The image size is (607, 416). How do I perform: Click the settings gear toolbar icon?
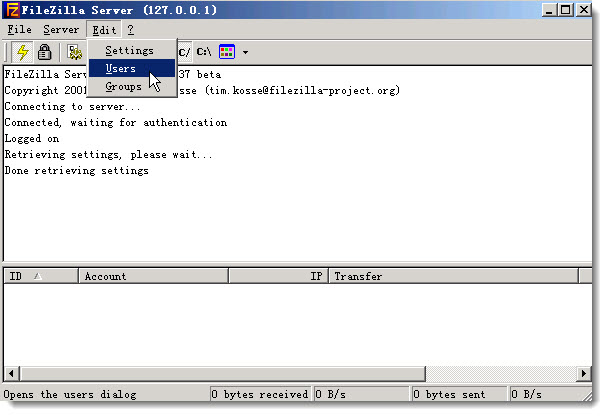(74, 52)
